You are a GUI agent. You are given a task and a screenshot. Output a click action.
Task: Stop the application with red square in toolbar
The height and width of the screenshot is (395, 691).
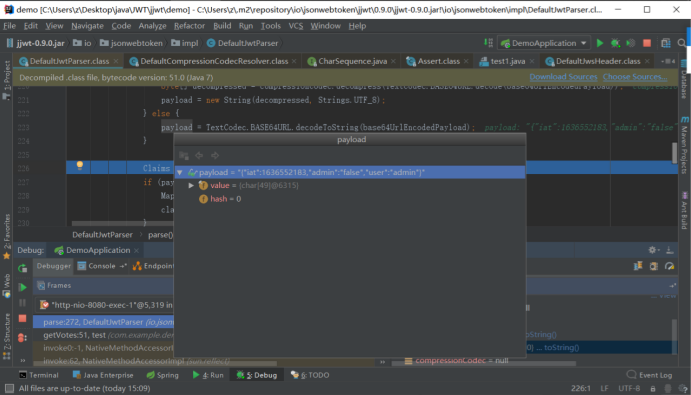(647, 43)
